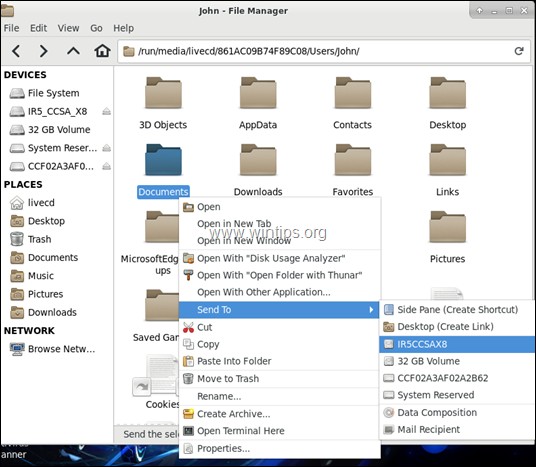
Task: Open the home folder icon
Action: [102, 51]
